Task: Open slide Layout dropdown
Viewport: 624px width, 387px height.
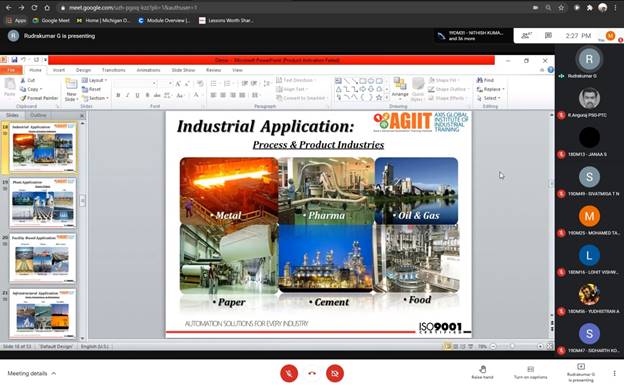Action: coord(94,80)
